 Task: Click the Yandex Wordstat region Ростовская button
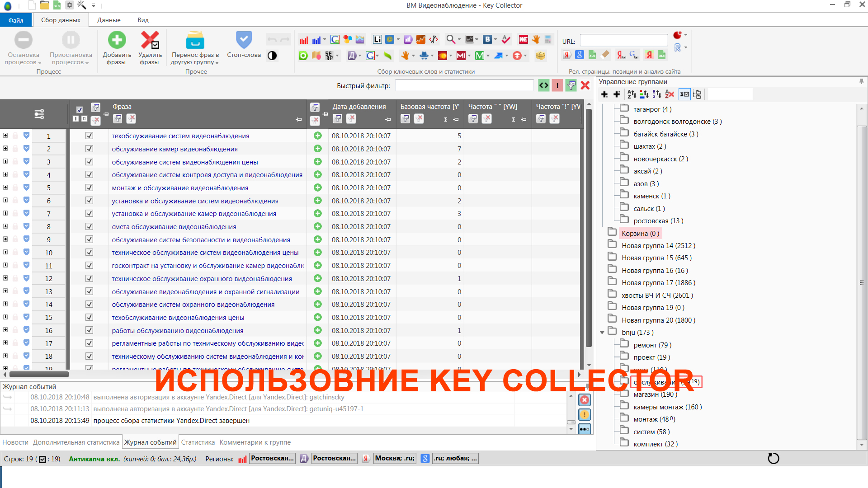click(x=272, y=458)
